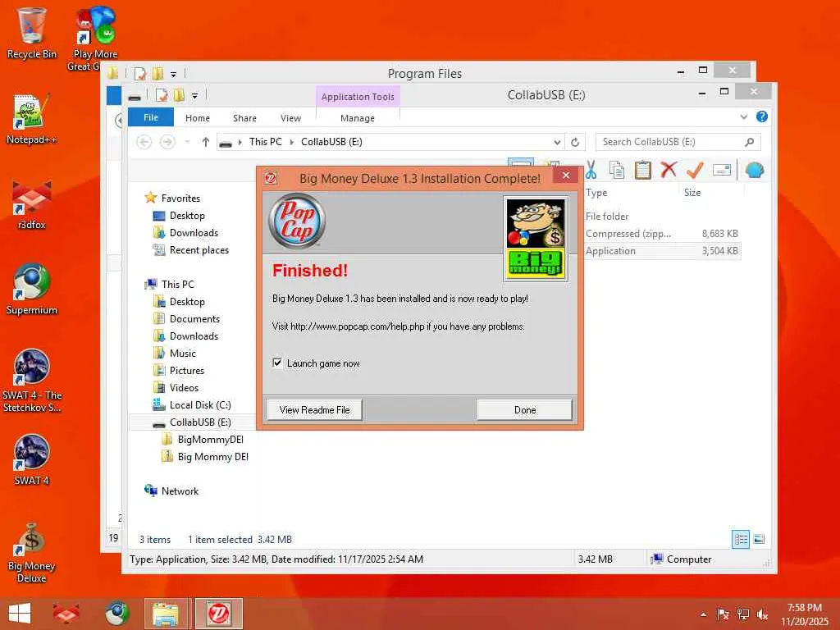Image resolution: width=840 pixels, height=630 pixels.
Task: Click the Up one level arrow
Action: 206,142
